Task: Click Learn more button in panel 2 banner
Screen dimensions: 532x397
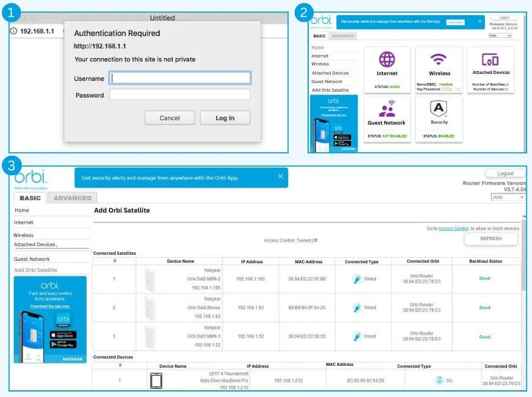Action: [456, 23]
